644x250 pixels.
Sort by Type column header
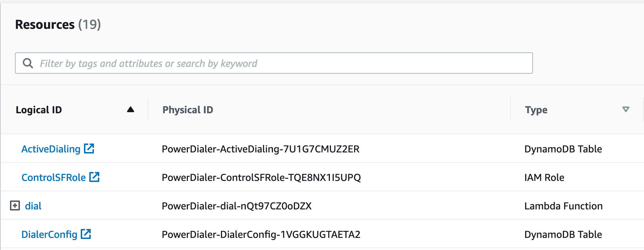coord(536,110)
